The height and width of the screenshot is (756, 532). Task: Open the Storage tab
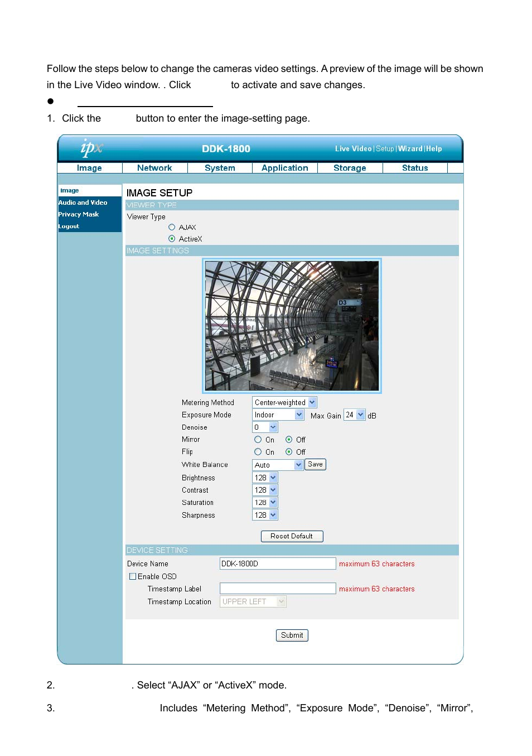(x=350, y=168)
